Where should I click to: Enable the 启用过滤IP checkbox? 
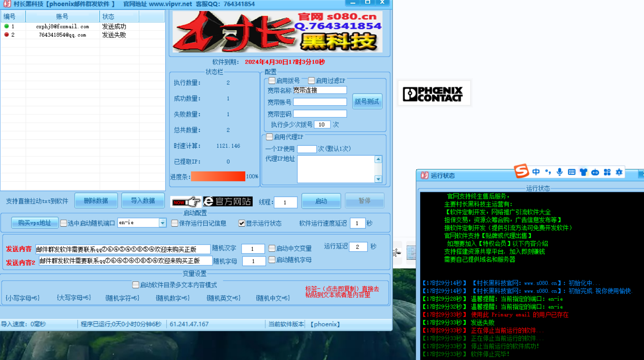point(311,81)
